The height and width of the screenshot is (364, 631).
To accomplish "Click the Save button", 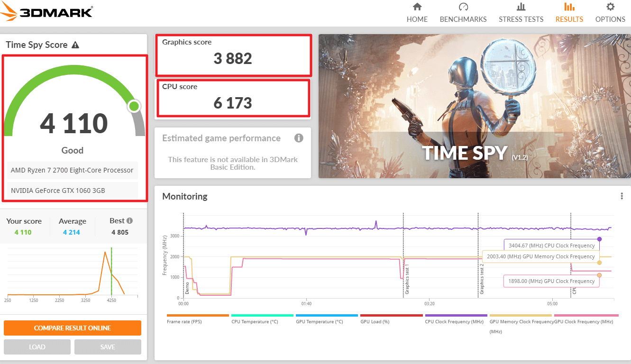I will (x=108, y=347).
